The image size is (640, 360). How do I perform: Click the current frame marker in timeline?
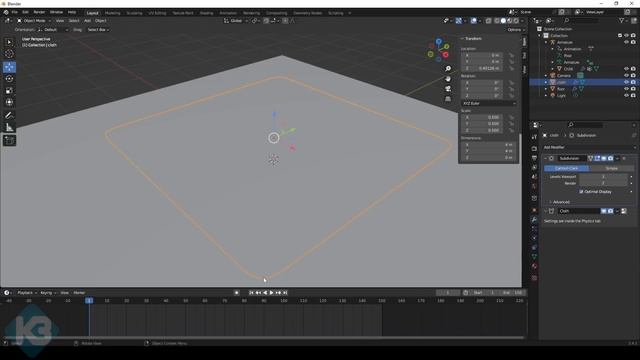89,300
